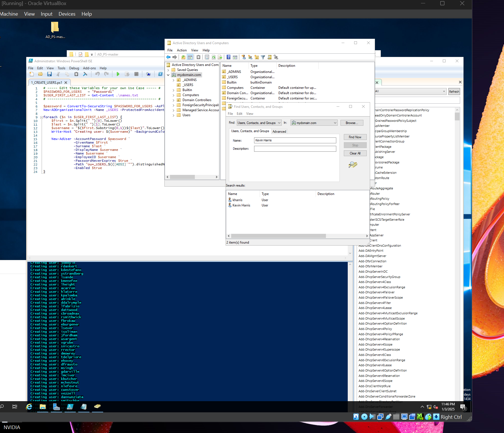Click the Browse... button
The height and width of the screenshot is (433, 504).
click(352, 123)
